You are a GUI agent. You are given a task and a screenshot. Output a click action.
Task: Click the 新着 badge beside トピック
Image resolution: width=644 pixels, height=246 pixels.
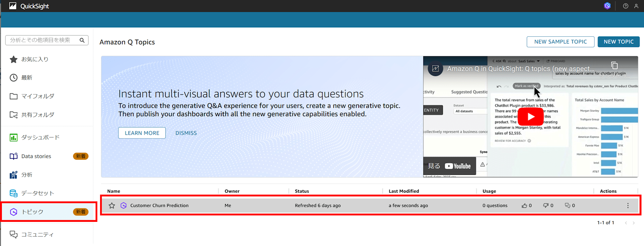tap(81, 212)
